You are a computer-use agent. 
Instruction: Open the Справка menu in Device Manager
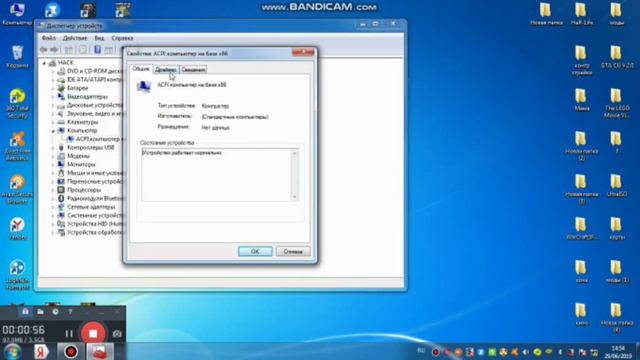(122, 38)
